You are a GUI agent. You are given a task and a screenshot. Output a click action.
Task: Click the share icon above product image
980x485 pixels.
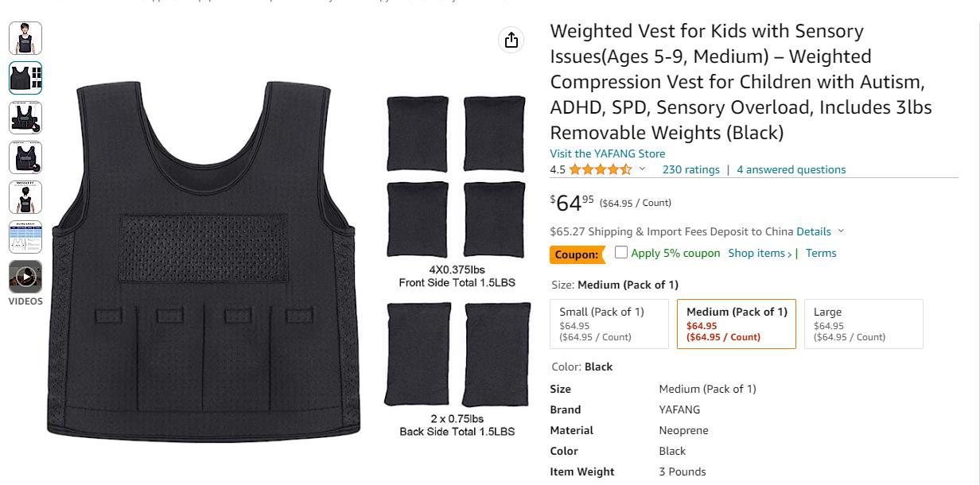pyautogui.click(x=511, y=40)
